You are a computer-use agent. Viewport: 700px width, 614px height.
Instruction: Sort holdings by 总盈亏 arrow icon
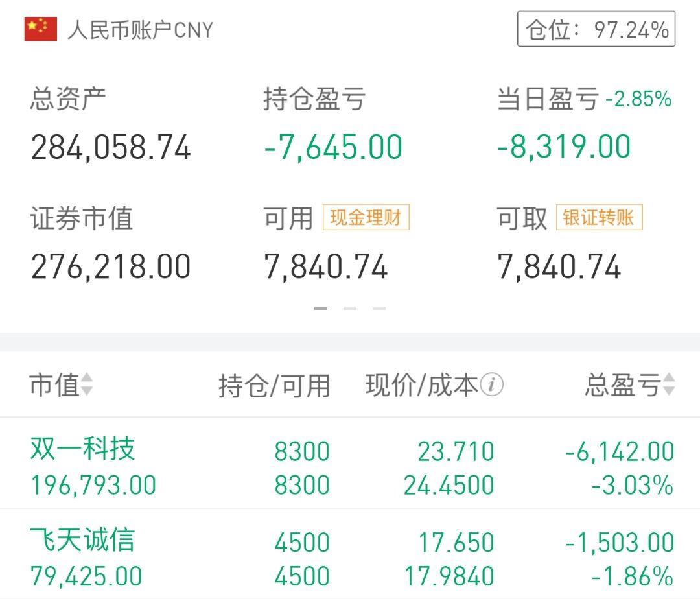[x=668, y=384]
